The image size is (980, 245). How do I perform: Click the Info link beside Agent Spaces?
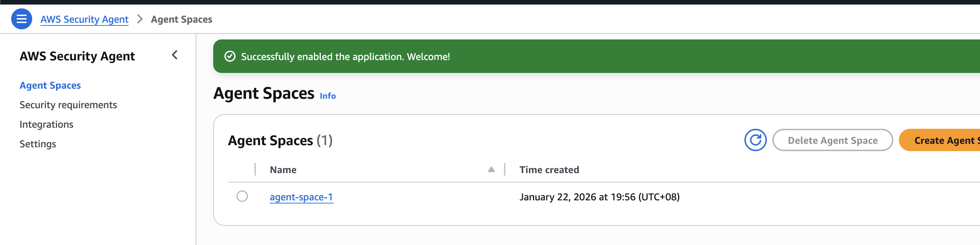[327, 96]
